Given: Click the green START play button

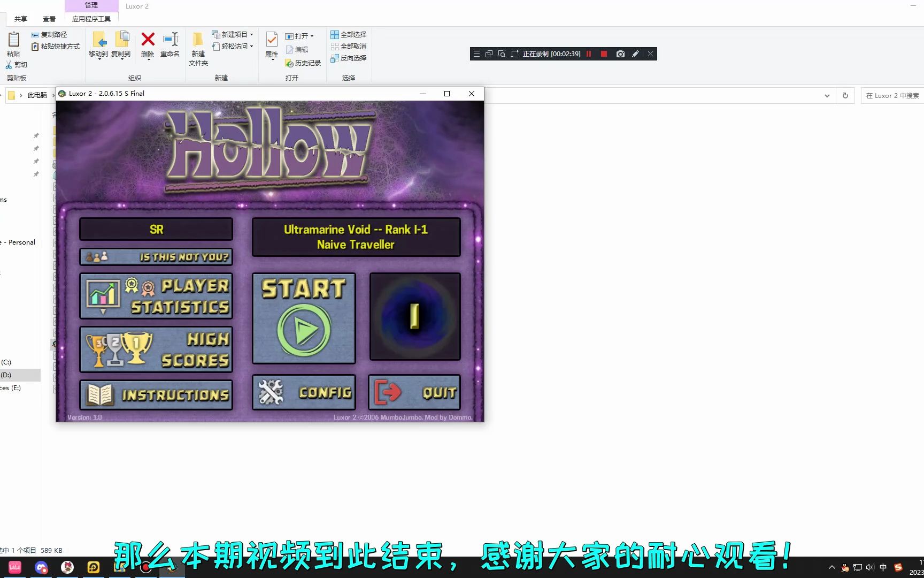Looking at the screenshot, I should (304, 318).
